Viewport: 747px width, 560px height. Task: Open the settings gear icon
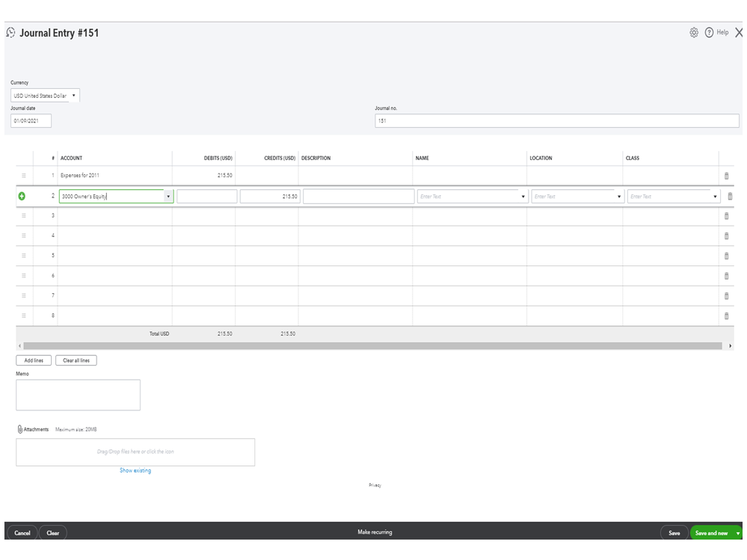pos(694,33)
